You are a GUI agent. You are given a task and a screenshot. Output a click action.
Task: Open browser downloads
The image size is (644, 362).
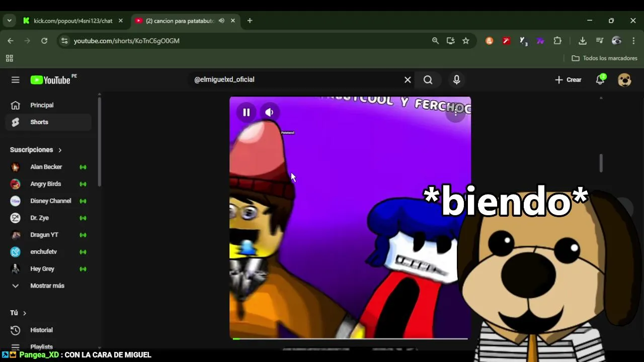(582, 41)
